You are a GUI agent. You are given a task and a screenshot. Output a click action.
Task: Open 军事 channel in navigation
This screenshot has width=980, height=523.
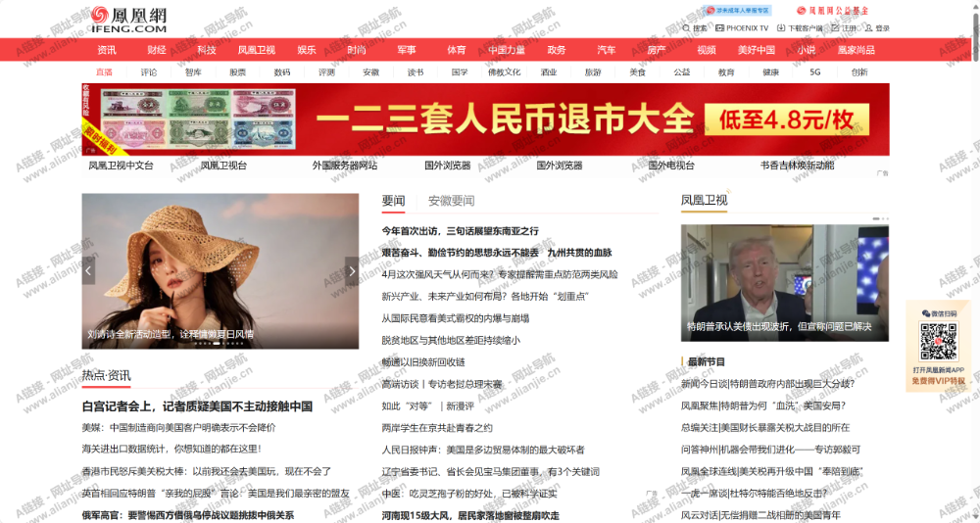[407, 50]
